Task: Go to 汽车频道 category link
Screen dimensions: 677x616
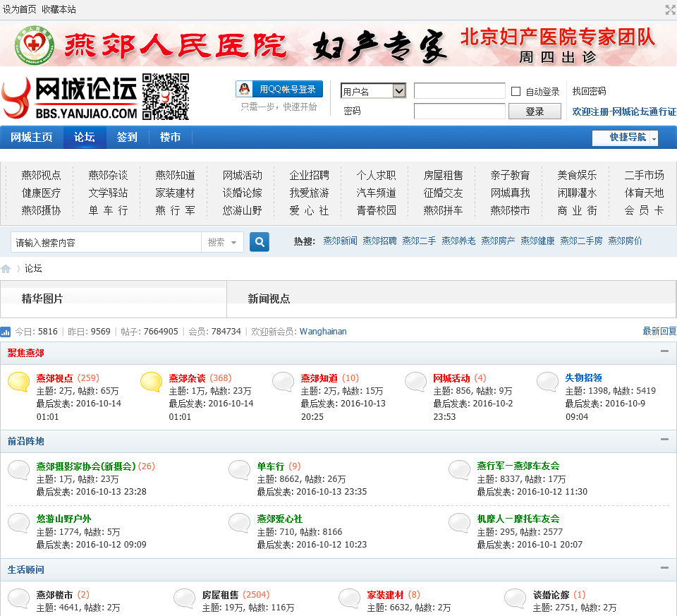Action: [376, 193]
